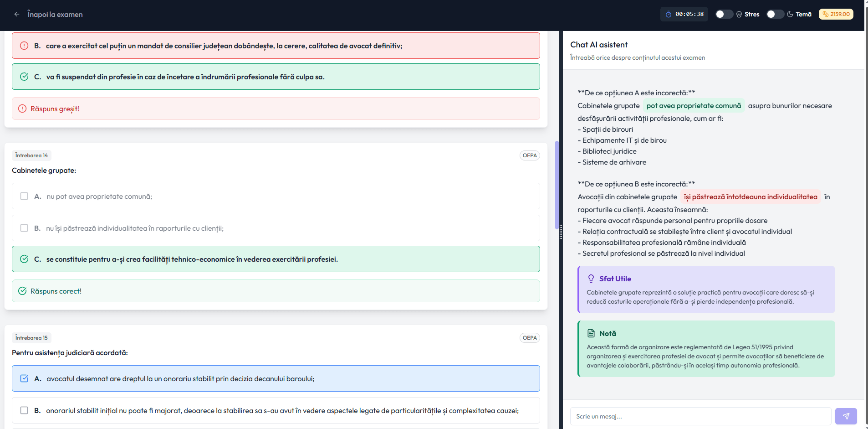Image resolution: width=868 pixels, height=429 pixels.
Task: Click the back arrow icon
Action: pos(17,14)
